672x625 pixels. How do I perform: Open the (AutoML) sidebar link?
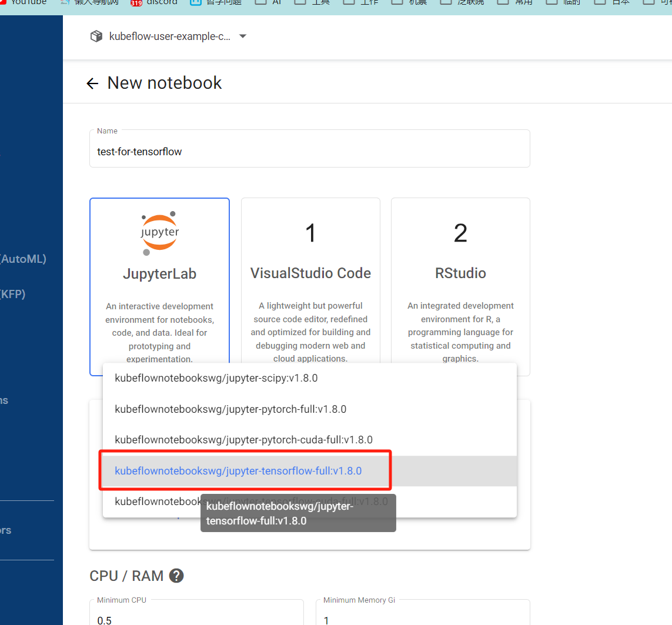pyautogui.click(x=23, y=259)
